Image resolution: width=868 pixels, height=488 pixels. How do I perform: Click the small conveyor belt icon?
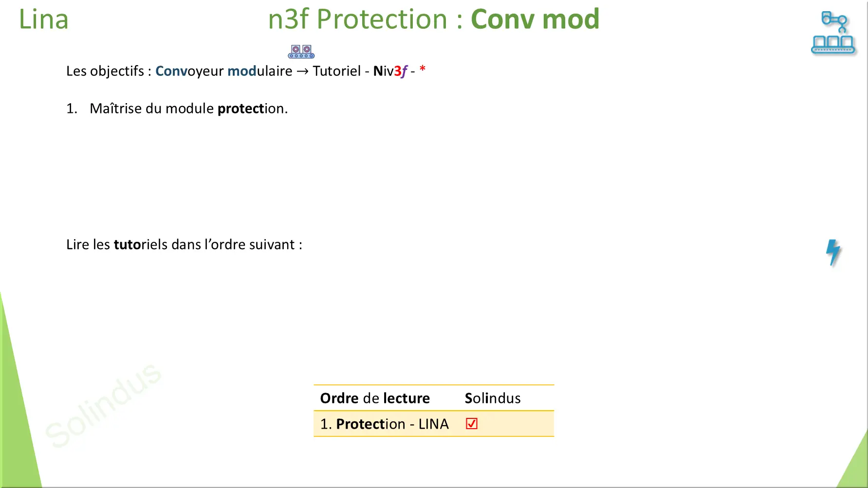point(301,51)
